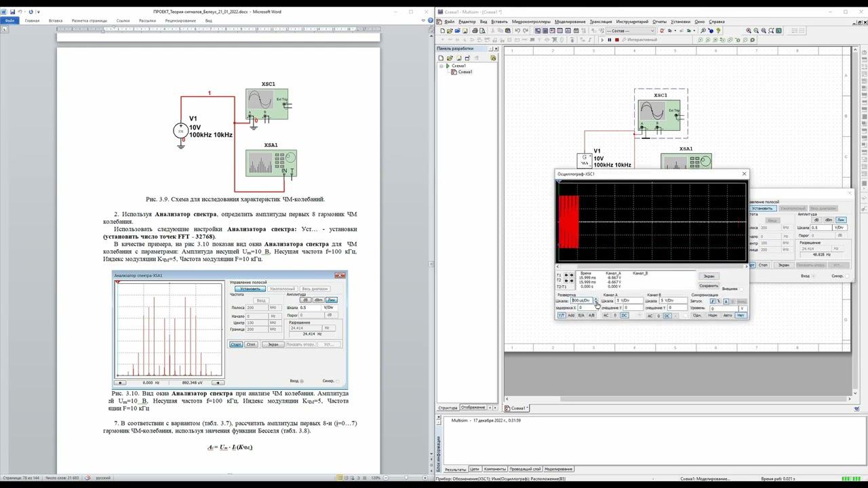The height and width of the screenshot is (488, 868).
Task: Open 'Вставка' ribbon tab in Word
Action: (56, 21)
